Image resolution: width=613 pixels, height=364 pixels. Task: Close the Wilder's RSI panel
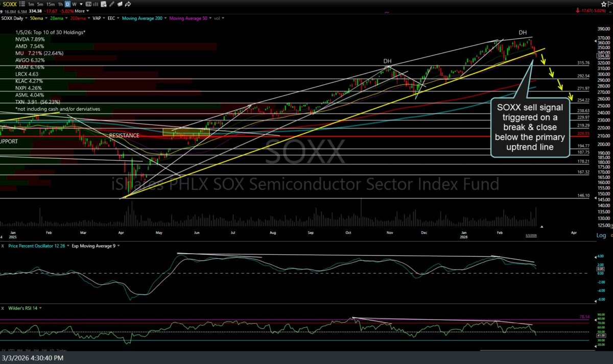3,308
